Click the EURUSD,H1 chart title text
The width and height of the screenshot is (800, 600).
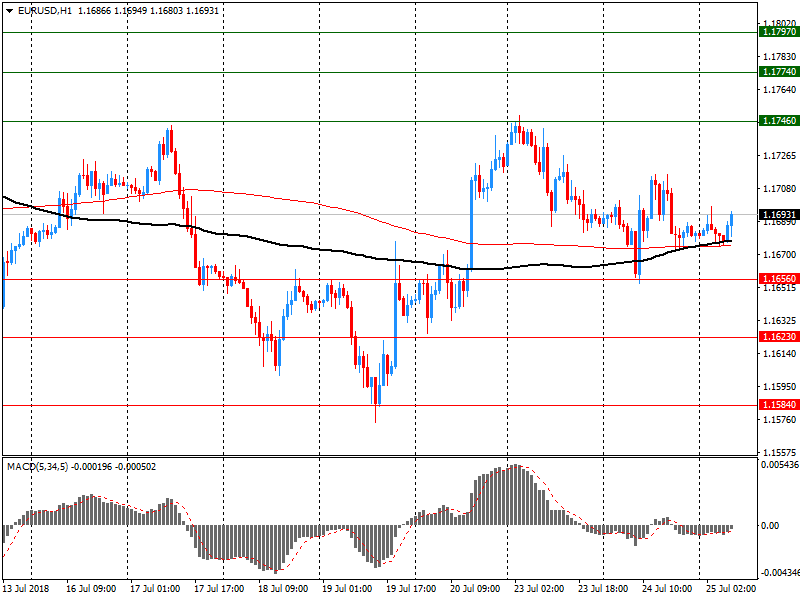(x=45, y=11)
